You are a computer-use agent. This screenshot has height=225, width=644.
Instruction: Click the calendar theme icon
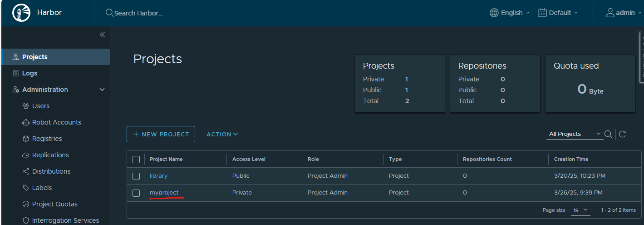tap(542, 13)
